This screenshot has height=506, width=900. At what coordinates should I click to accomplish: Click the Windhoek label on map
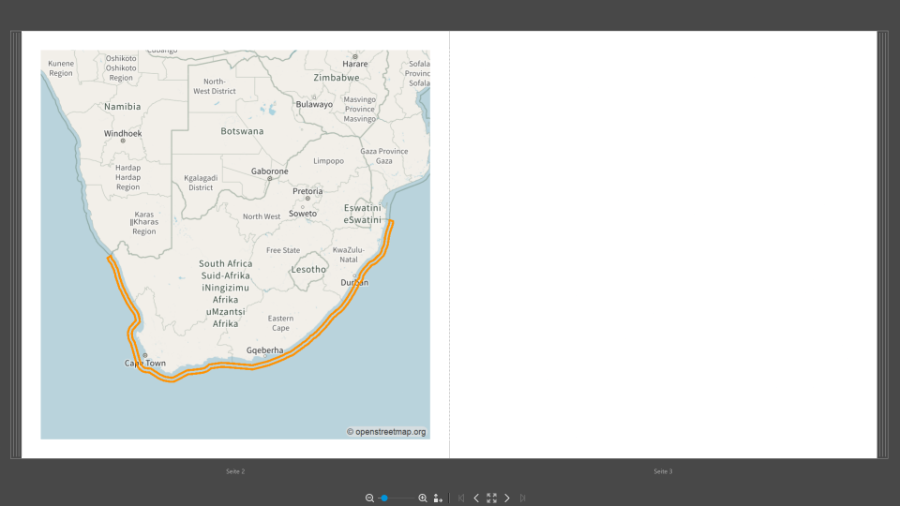click(123, 133)
